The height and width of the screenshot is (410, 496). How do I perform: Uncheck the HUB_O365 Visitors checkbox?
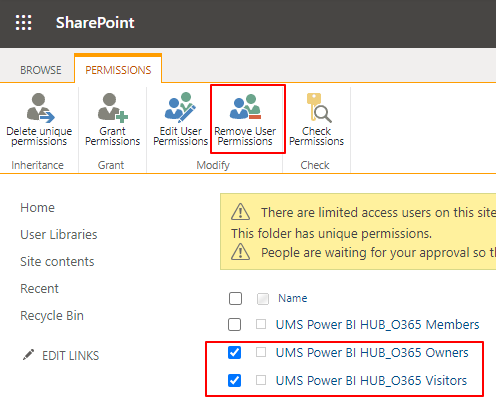click(234, 380)
